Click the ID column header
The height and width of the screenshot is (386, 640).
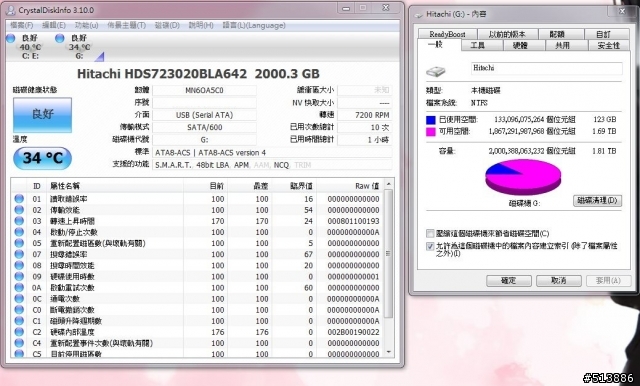pos(37,186)
